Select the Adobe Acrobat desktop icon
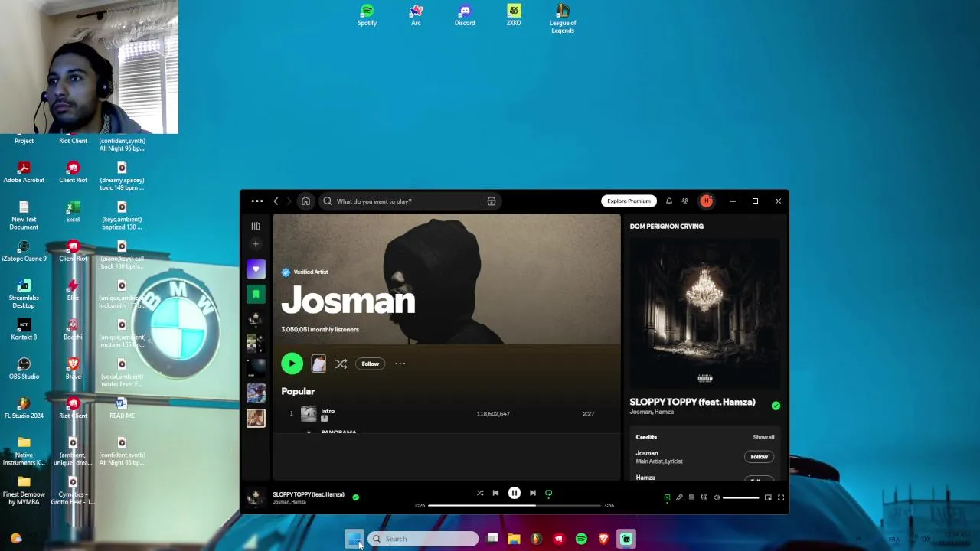Viewport: 980px width, 551px height. tap(24, 172)
